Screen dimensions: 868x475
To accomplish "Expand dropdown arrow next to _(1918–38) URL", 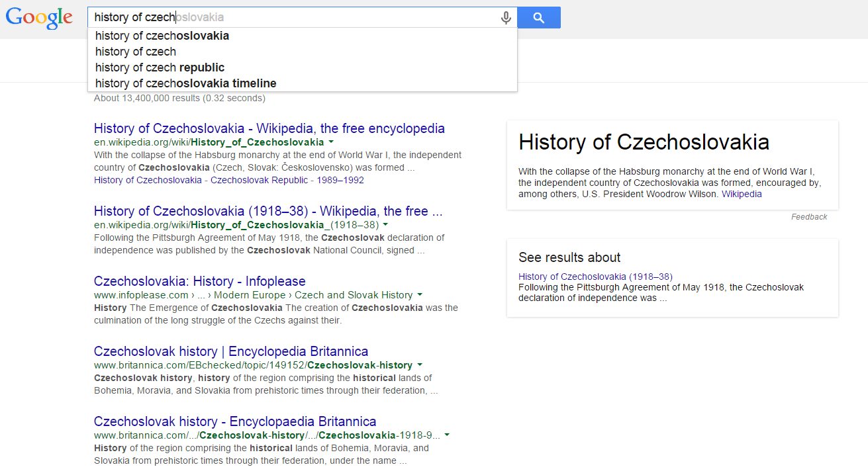I will click(x=385, y=225).
